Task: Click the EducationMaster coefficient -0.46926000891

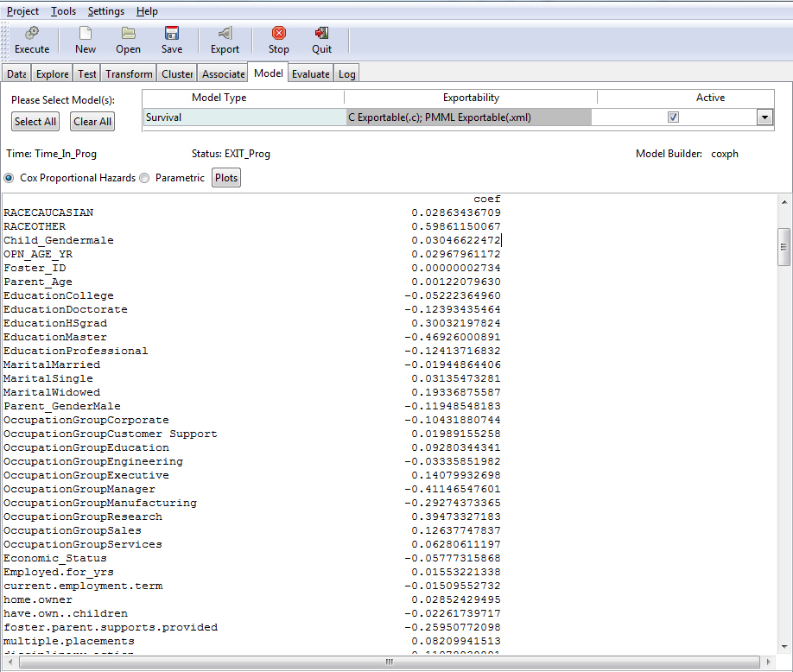Action: click(452, 337)
